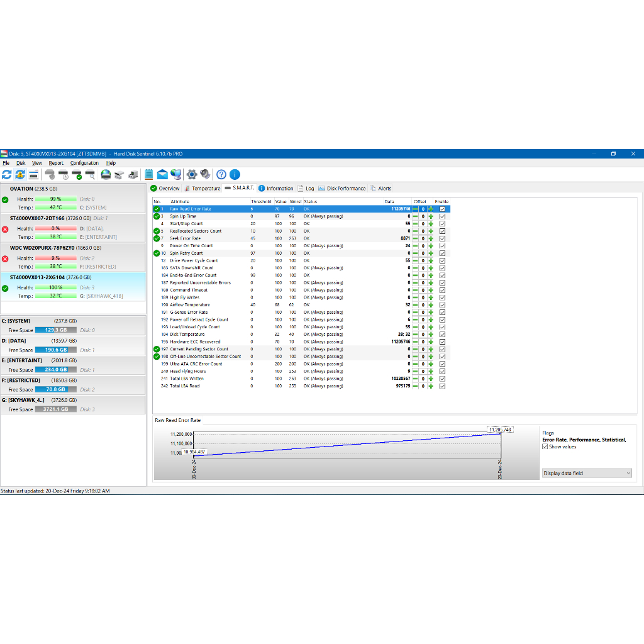This screenshot has height=644, width=644.
Task: Open help with the question mark icon
Action: click(221, 175)
